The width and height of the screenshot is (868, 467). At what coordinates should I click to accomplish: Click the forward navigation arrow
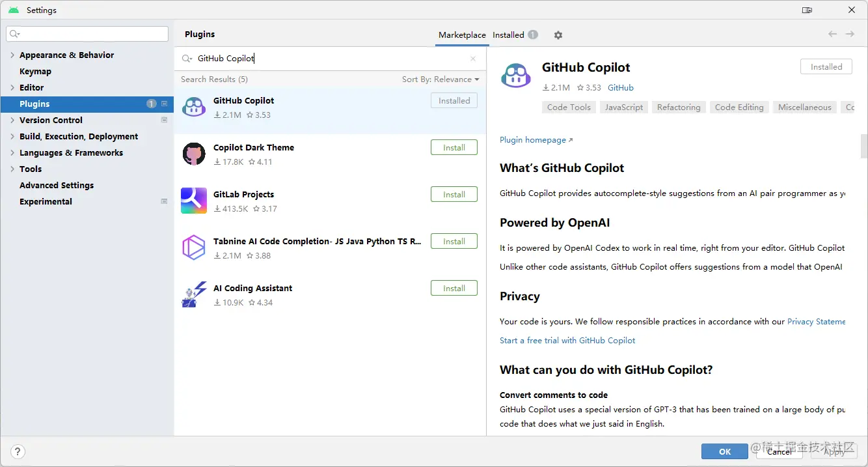coord(850,34)
